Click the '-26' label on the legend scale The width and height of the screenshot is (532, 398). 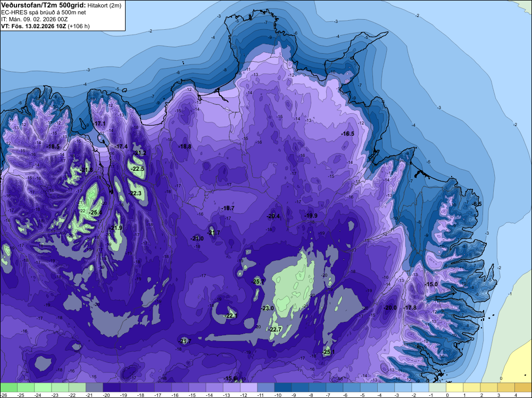[x=4, y=395]
